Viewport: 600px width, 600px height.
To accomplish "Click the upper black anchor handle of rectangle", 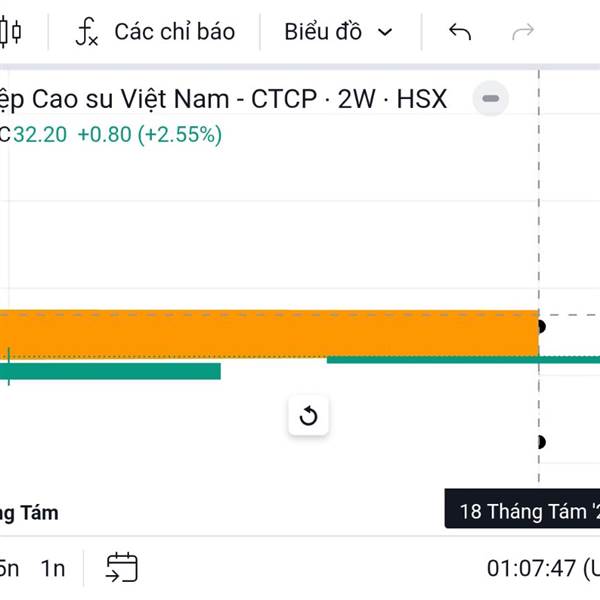I will coord(541,327).
